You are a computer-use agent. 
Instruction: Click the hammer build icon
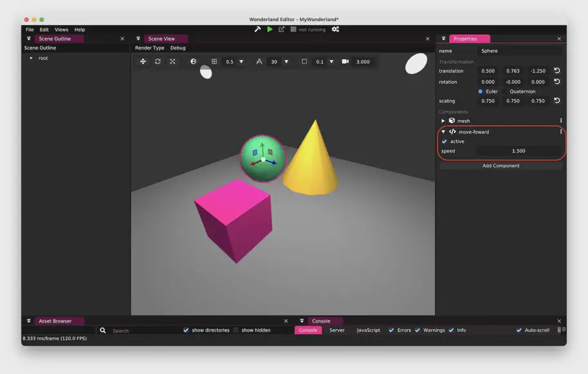tap(258, 29)
